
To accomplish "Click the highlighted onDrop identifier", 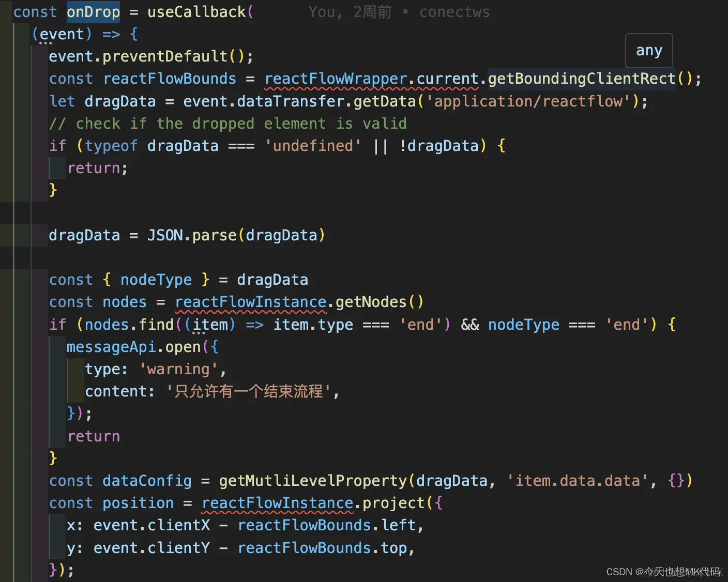I will point(93,12).
